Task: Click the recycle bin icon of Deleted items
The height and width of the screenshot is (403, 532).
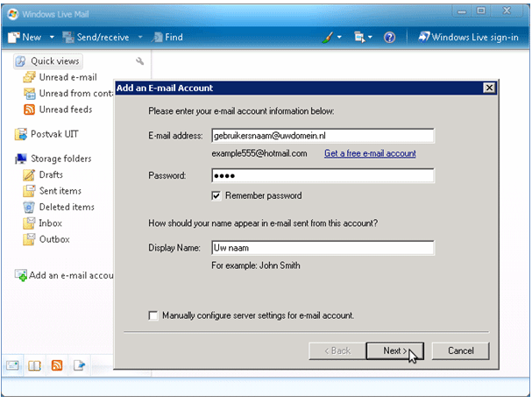Action: [x=29, y=208]
